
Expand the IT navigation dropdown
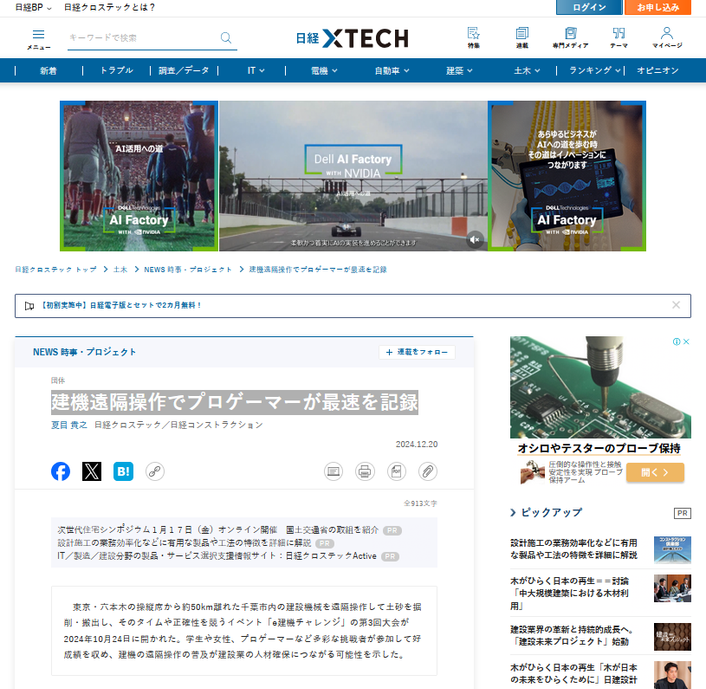(x=257, y=71)
